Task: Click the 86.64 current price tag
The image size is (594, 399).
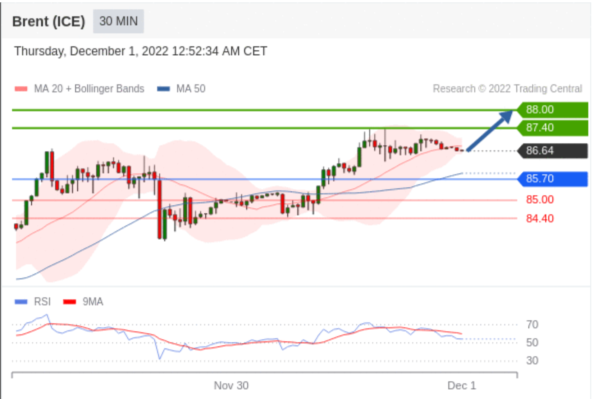Action: 553,151
